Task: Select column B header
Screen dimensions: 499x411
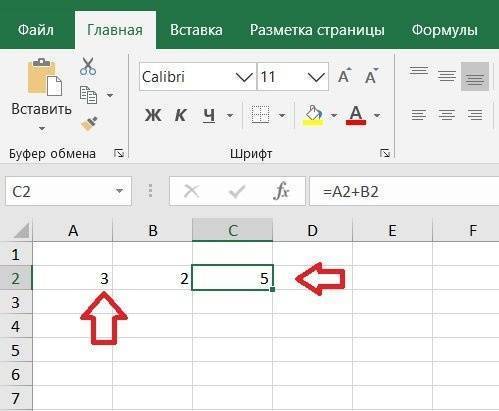Action: click(x=153, y=230)
